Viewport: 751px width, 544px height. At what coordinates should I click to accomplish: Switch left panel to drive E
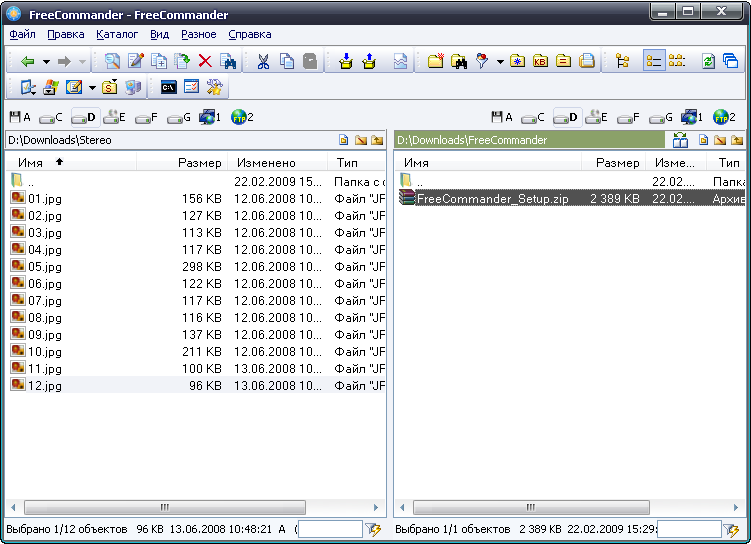tap(114, 117)
